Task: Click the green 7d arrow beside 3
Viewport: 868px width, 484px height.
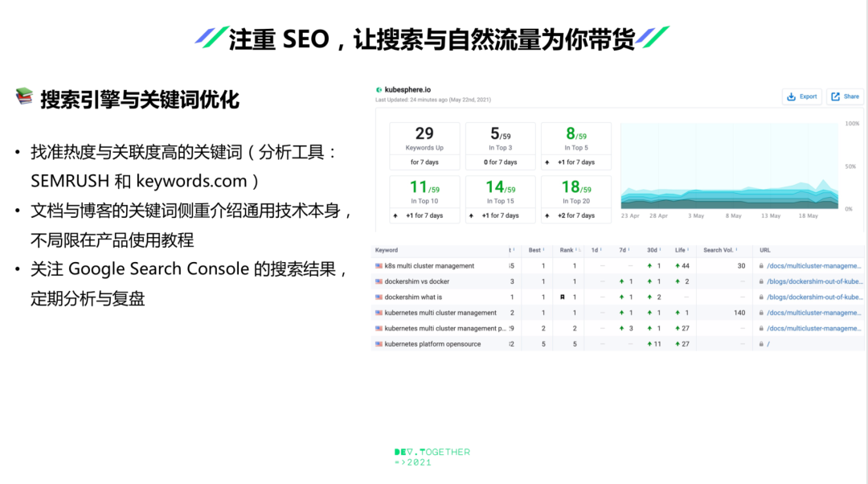Action: [621, 328]
